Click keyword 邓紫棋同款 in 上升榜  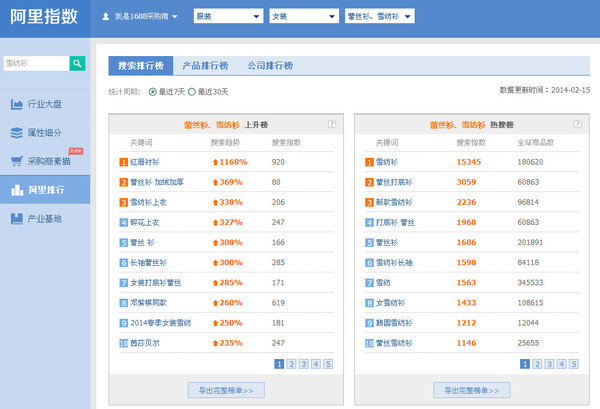click(x=148, y=303)
